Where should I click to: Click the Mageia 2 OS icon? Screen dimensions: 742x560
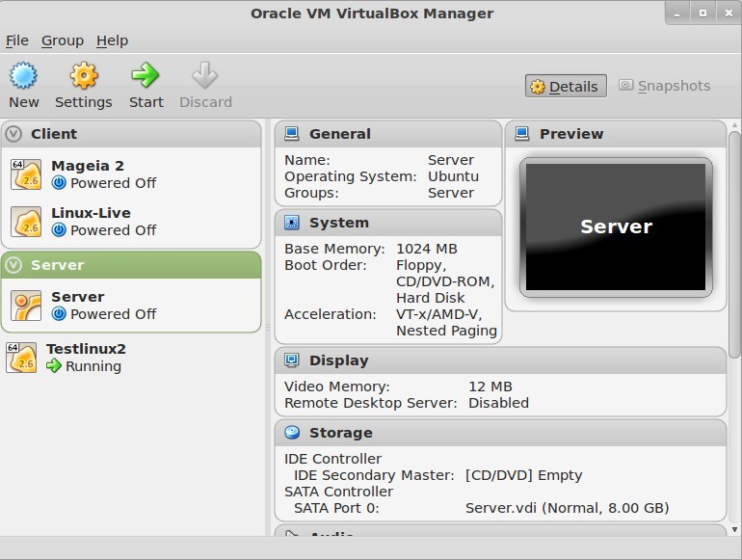pos(26,174)
